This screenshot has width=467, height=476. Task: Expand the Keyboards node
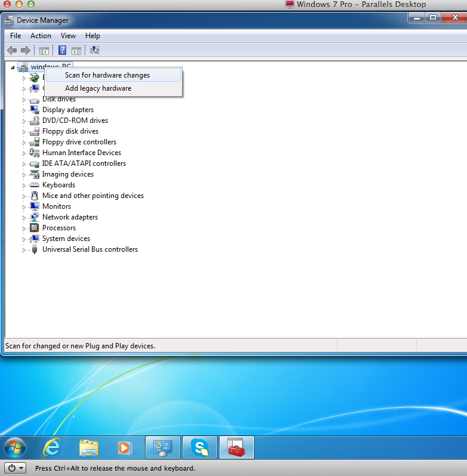24,185
